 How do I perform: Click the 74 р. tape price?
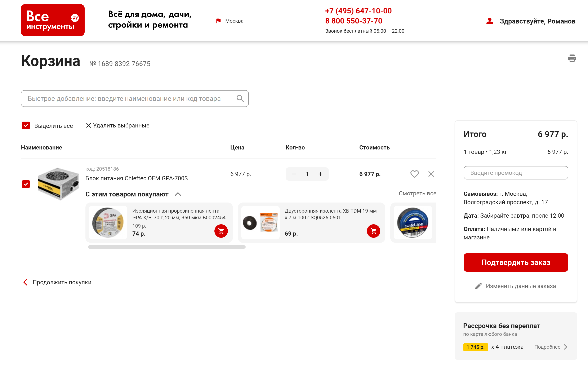139,234
